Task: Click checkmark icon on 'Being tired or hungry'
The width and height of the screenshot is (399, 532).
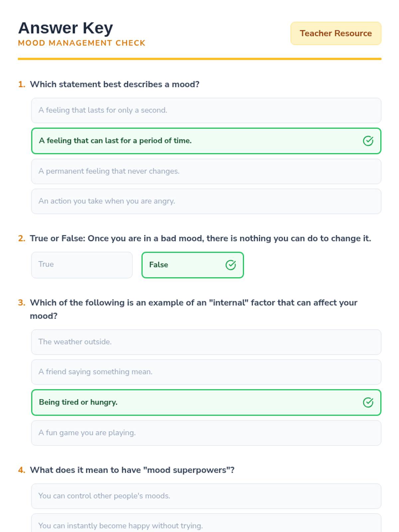Action: [368, 402]
